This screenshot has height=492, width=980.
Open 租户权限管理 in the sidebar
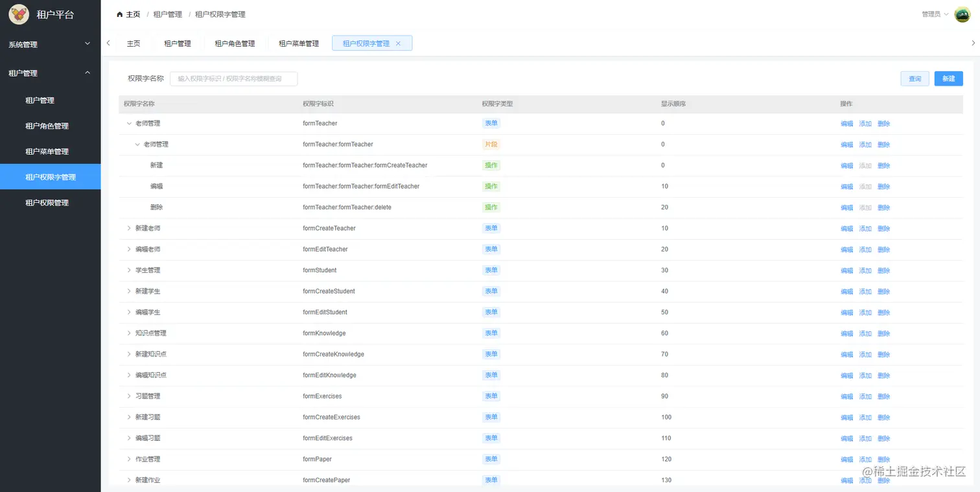pyautogui.click(x=50, y=203)
